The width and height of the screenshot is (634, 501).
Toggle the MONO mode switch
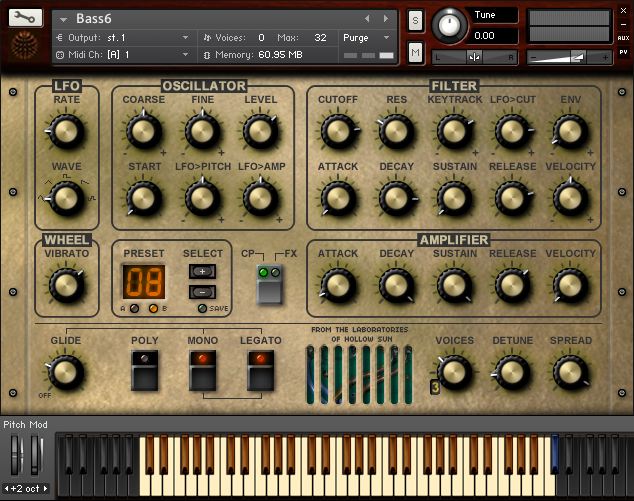203,371
